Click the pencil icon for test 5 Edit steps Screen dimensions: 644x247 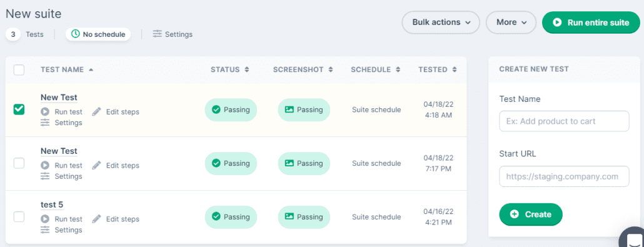tap(96, 219)
